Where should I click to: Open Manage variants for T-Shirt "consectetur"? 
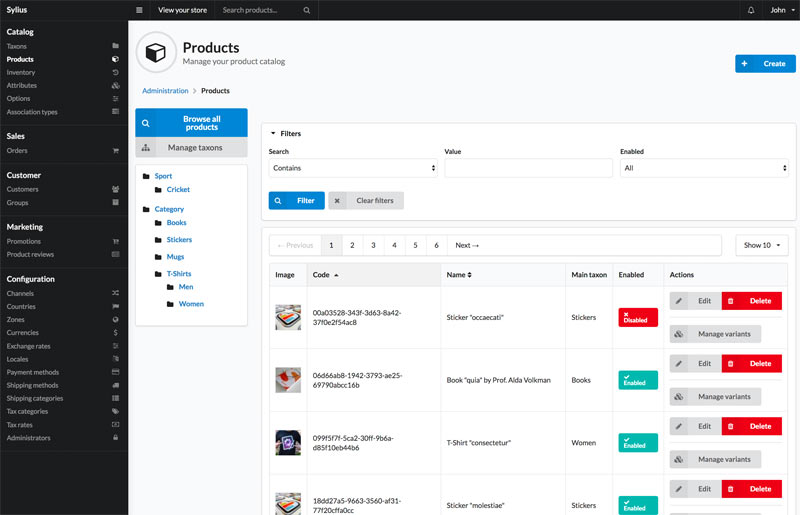click(x=715, y=459)
